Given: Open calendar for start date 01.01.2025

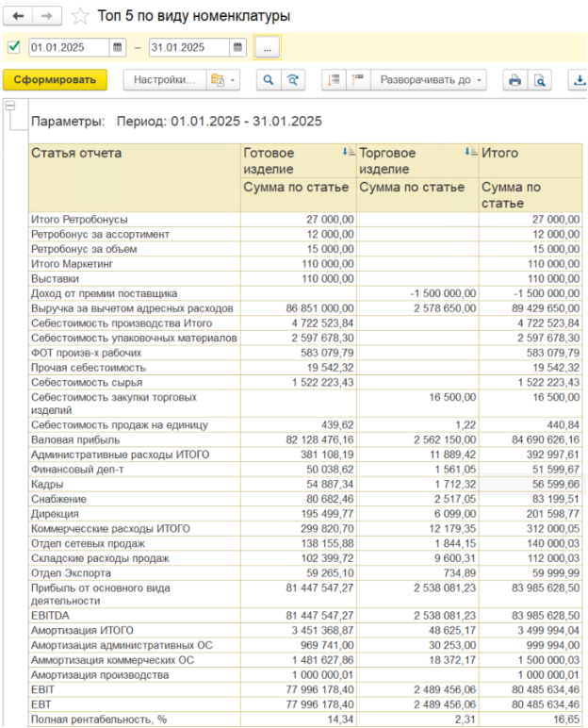Looking at the screenshot, I should pyautogui.click(x=117, y=47).
